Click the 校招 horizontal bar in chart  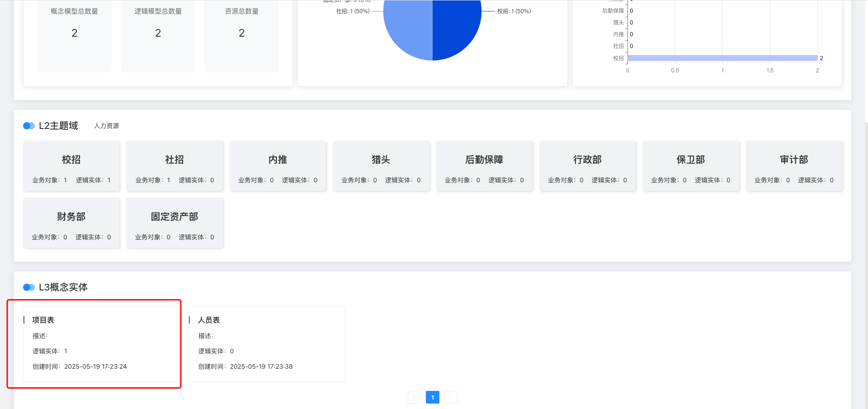pyautogui.click(x=722, y=58)
